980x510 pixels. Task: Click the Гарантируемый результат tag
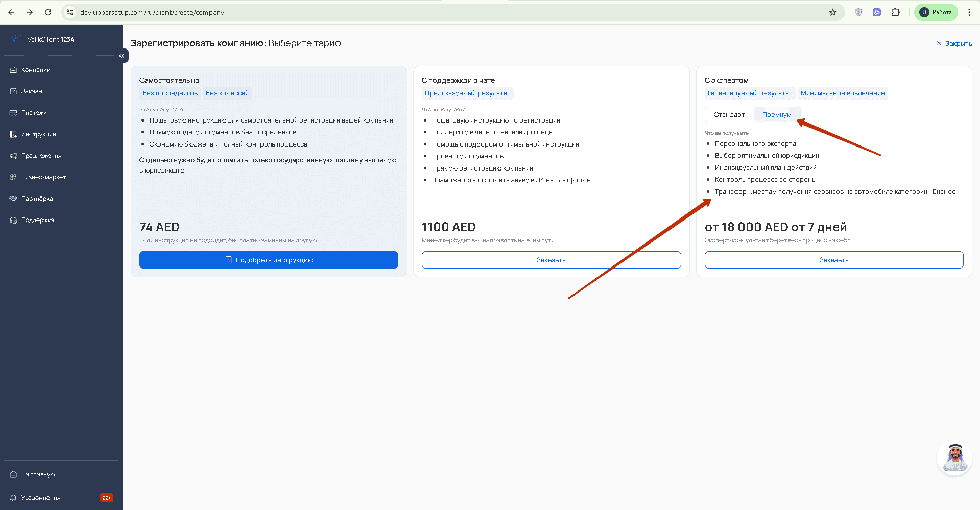pyautogui.click(x=750, y=93)
